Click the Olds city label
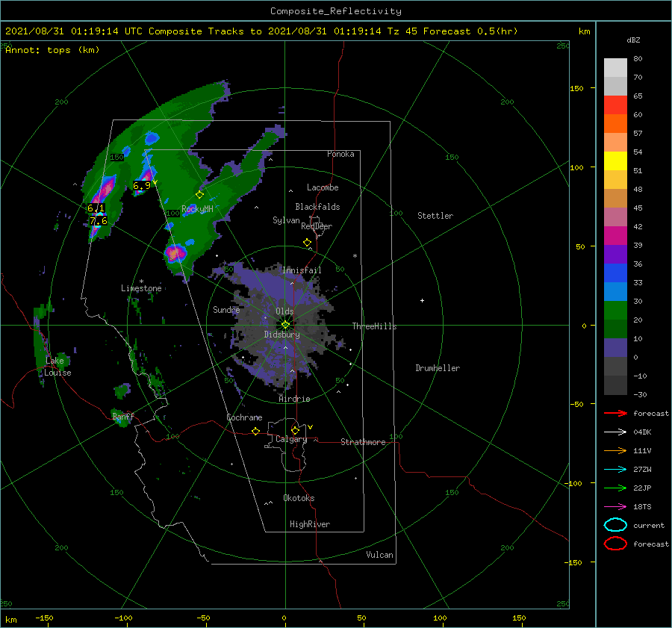Viewport: 672px width, 628px height. coord(284,311)
